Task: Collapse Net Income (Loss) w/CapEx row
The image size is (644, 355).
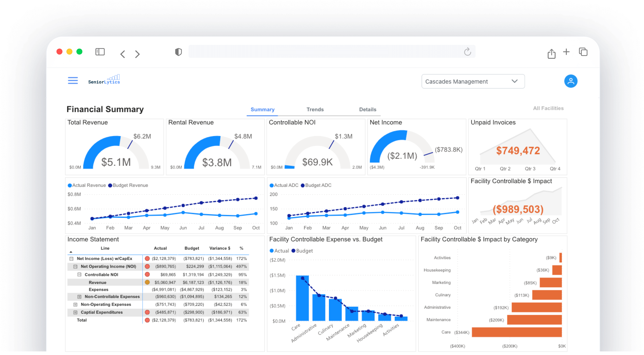Action: [x=71, y=259]
